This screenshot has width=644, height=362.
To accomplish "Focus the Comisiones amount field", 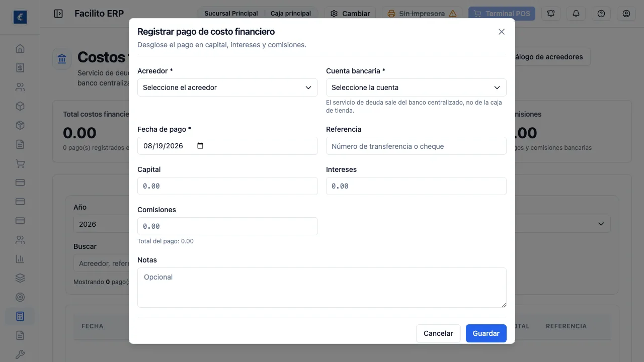I will click(x=227, y=226).
